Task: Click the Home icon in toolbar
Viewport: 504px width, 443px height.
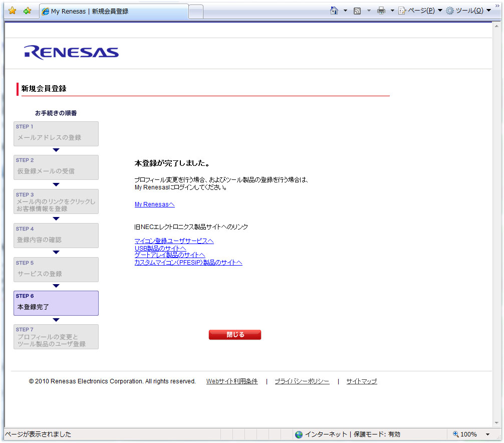Action: pyautogui.click(x=334, y=11)
